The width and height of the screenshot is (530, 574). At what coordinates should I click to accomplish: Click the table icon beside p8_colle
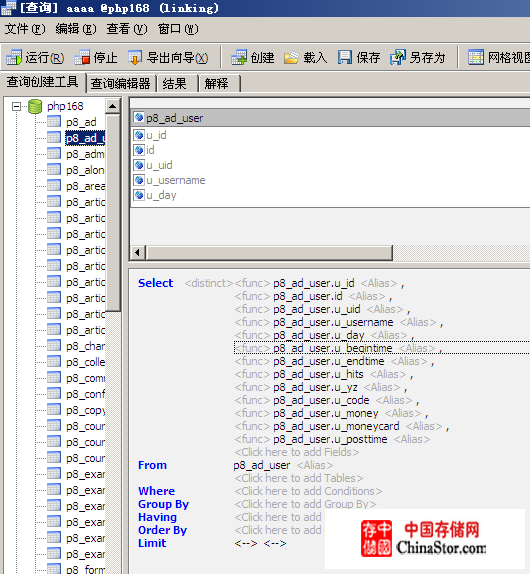click(54, 362)
